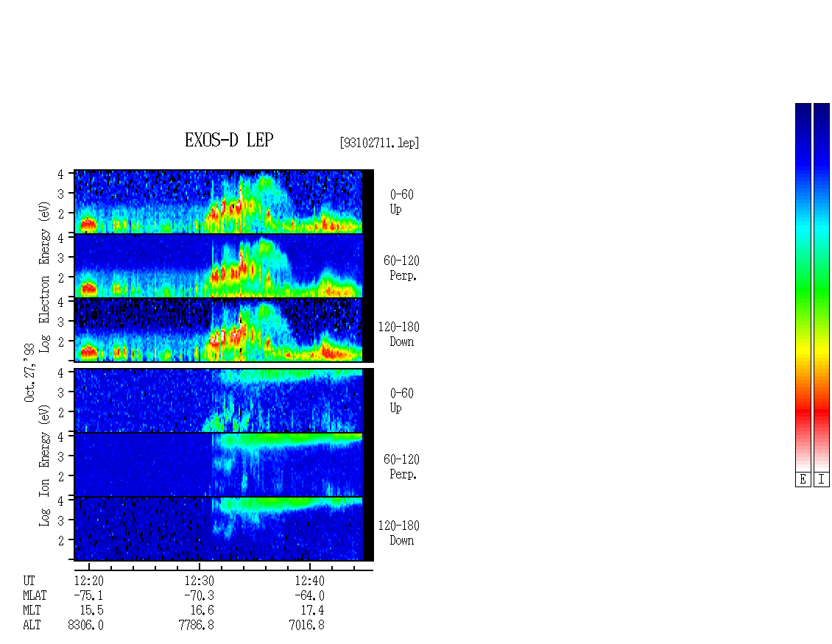Click the ALT row label
The width and height of the screenshot is (832, 644).
click(x=32, y=626)
